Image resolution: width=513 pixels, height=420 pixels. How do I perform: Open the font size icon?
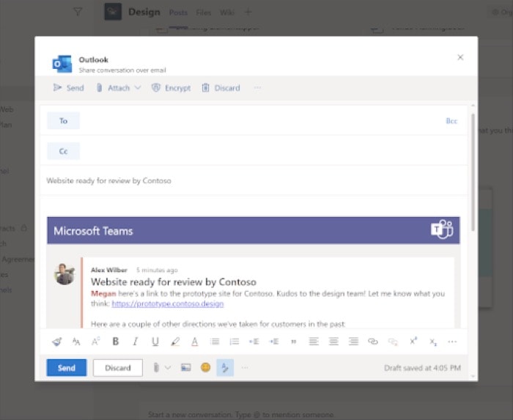(76, 342)
